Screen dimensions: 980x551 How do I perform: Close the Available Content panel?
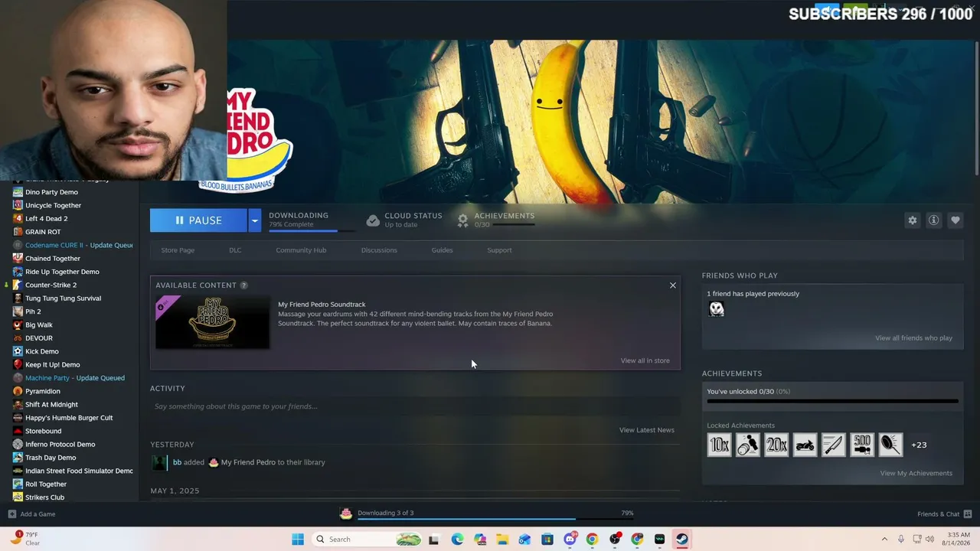pyautogui.click(x=673, y=285)
